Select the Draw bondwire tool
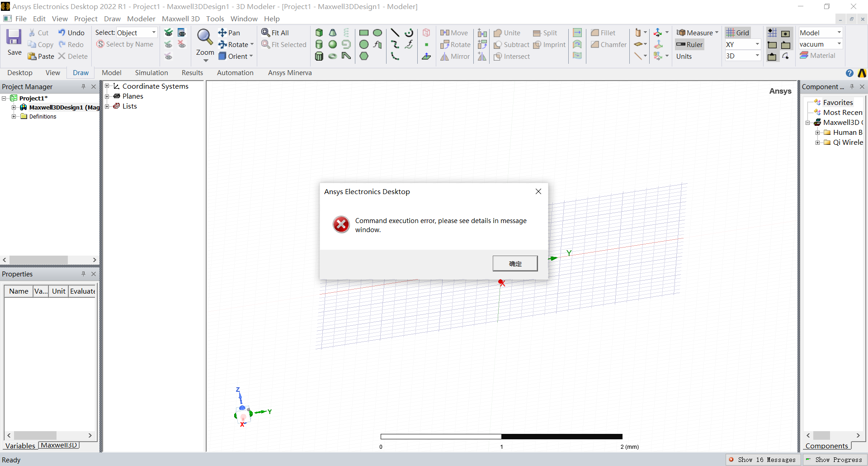The height and width of the screenshot is (466, 868). tap(346, 56)
